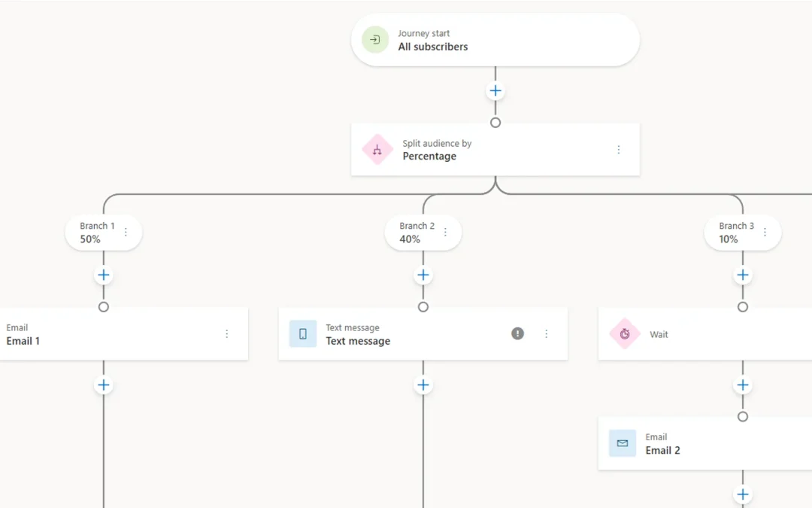
Task: Open Branch 2 more options menu
Action: (445, 233)
